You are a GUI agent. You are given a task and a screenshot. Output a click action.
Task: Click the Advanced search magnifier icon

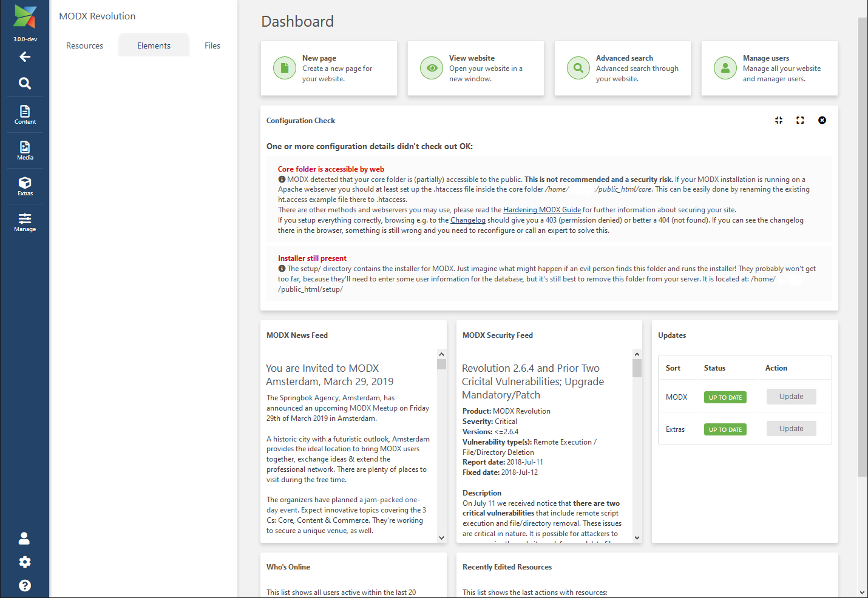coord(578,68)
